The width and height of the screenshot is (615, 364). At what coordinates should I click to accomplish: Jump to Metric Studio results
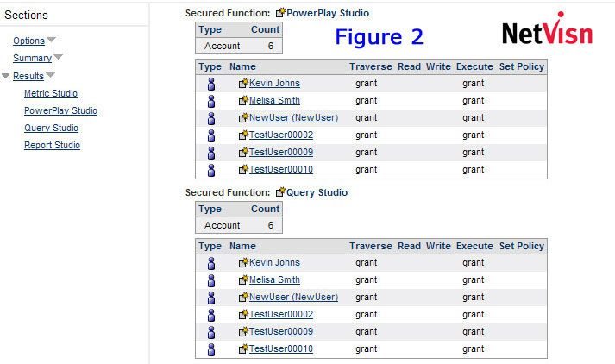coord(51,93)
